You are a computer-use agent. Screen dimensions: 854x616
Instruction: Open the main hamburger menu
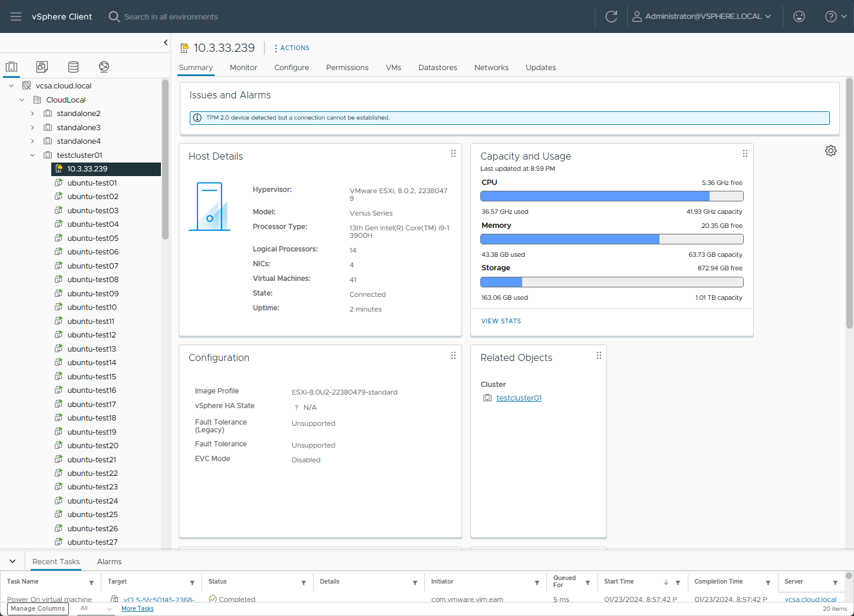point(16,16)
